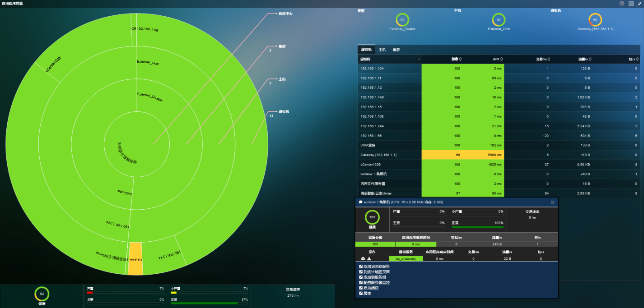
Task: Switch to the 主机 tab
Action: 382,50
